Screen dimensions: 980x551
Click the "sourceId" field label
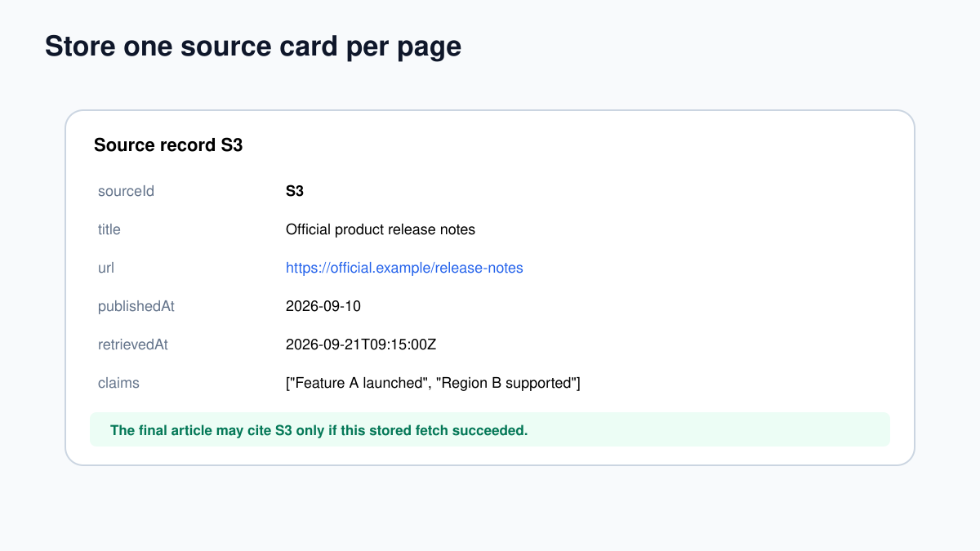(126, 191)
